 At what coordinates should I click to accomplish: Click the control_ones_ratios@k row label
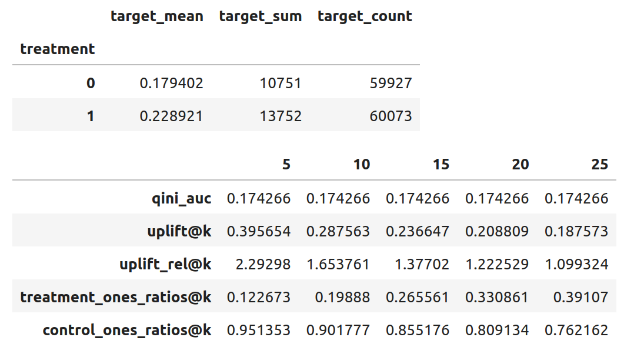click(126, 330)
